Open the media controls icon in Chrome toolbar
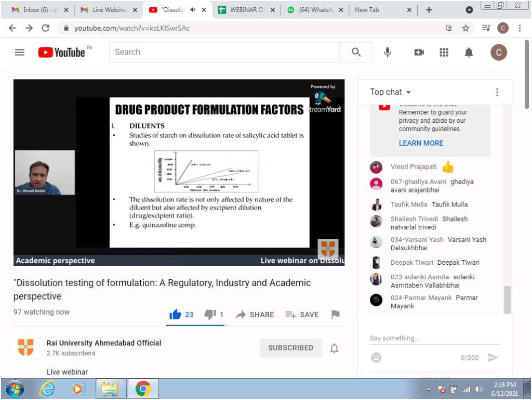This screenshot has height=400, width=532. click(x=486, y=28)
